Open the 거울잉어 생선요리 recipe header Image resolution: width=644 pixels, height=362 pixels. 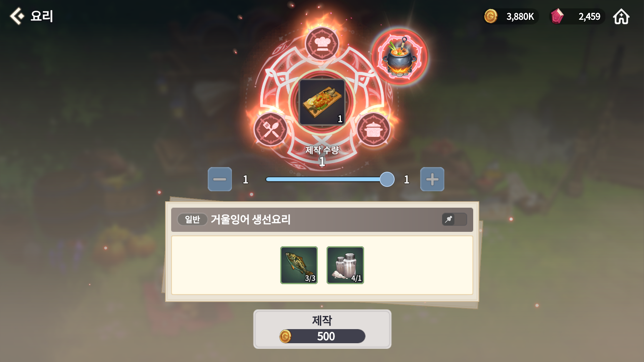[x=322, y=219]
